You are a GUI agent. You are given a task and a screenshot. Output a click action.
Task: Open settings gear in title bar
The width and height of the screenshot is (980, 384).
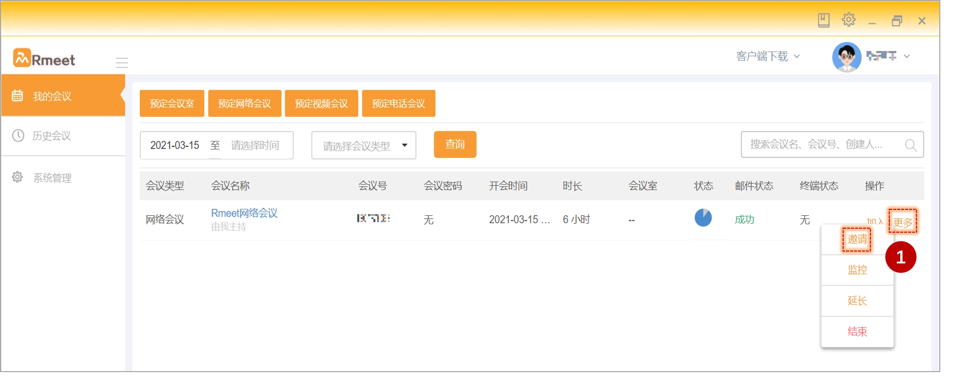click(849, 20)
